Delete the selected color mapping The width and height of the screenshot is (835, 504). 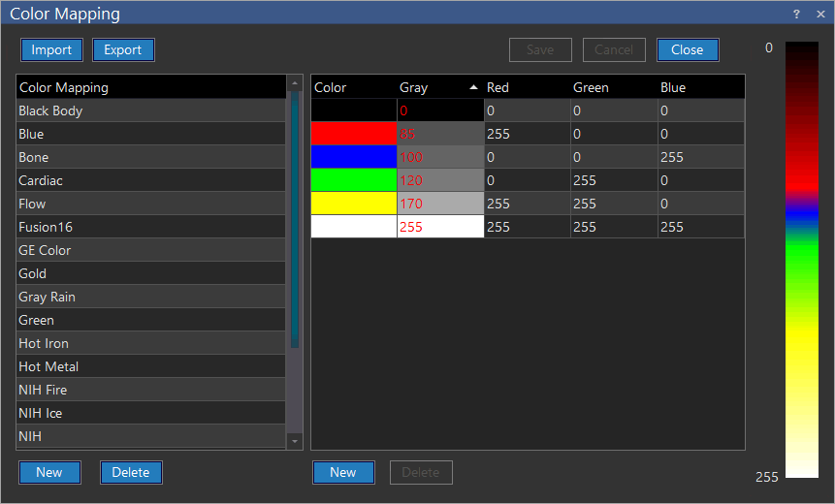click(x=131, y=472)
